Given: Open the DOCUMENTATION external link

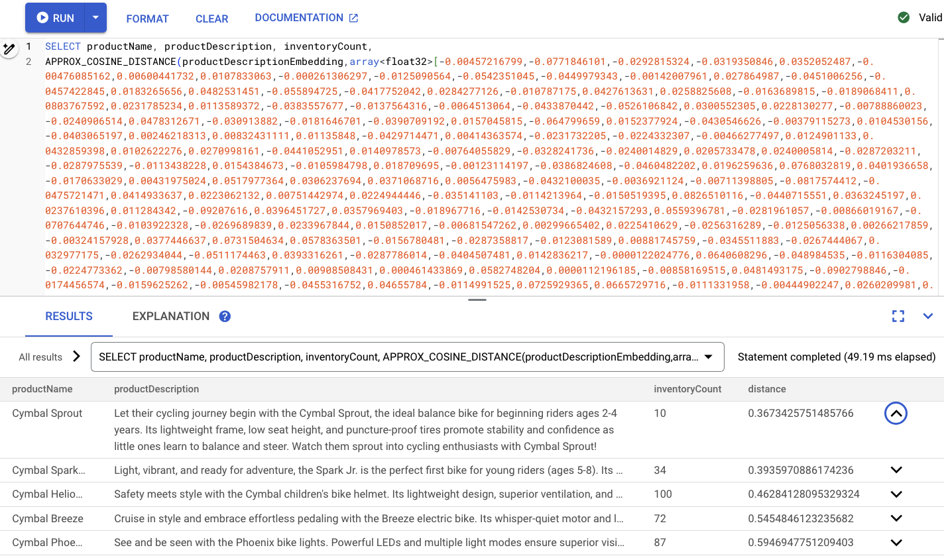Looking at the screenshot, I should click(x=306, y=18).
